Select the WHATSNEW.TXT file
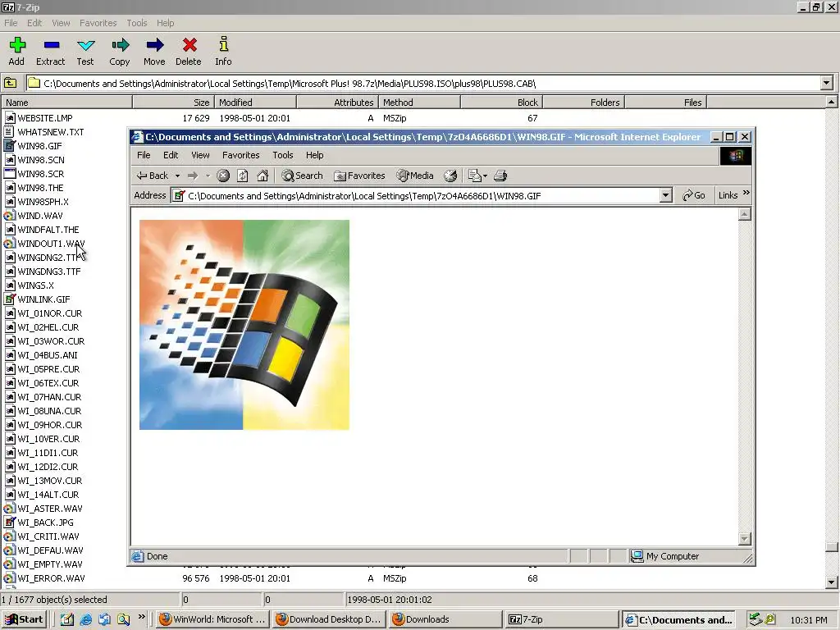This screenshot has width=840, height=630. click(50, 132)
